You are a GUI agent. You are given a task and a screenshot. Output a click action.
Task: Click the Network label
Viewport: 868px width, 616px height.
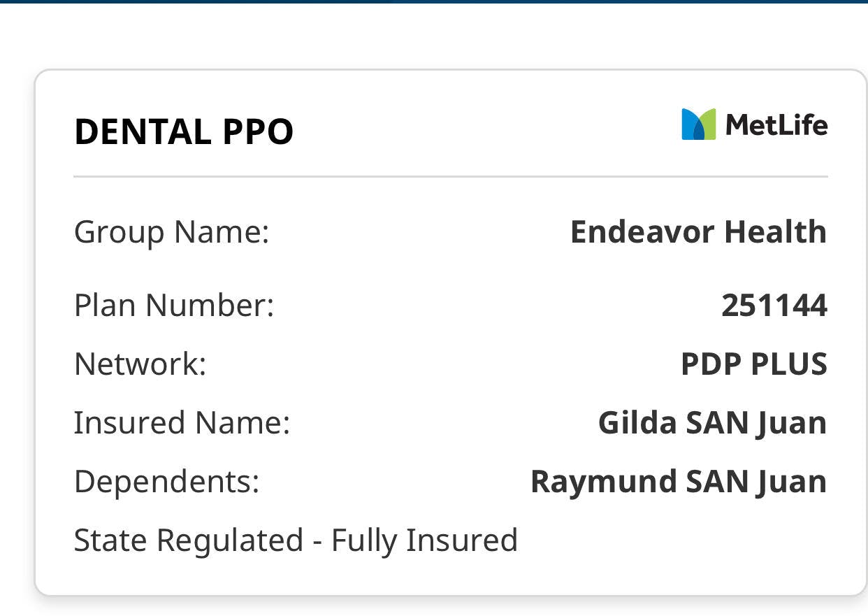coord(140,364)
